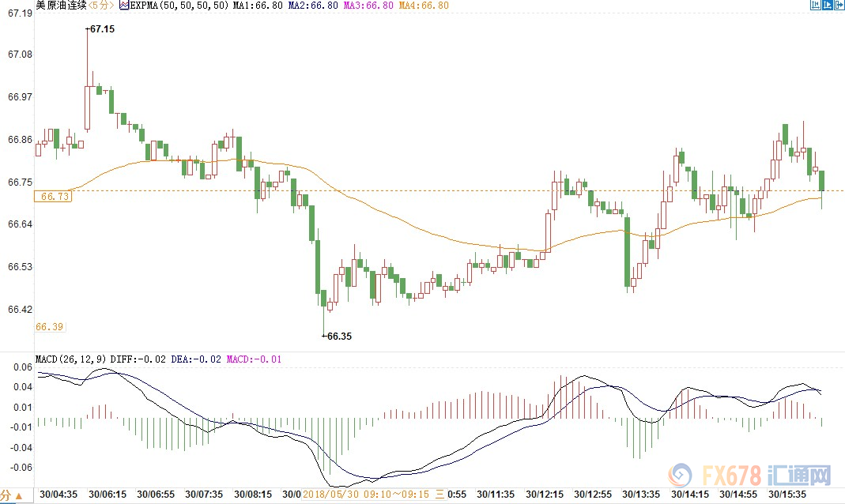845x504 pixels.
Task: Click the 67.19 price axis label
Action: pyautogui.click(x=21, y=13)
